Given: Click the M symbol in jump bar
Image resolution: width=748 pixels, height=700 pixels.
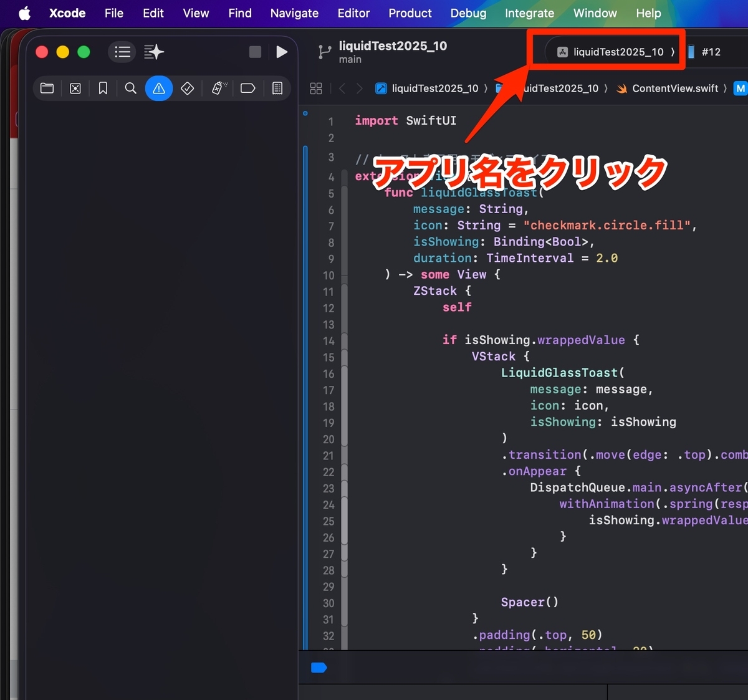Looking at the screenshot, I should pyautogui.click(x=740, y=89).
